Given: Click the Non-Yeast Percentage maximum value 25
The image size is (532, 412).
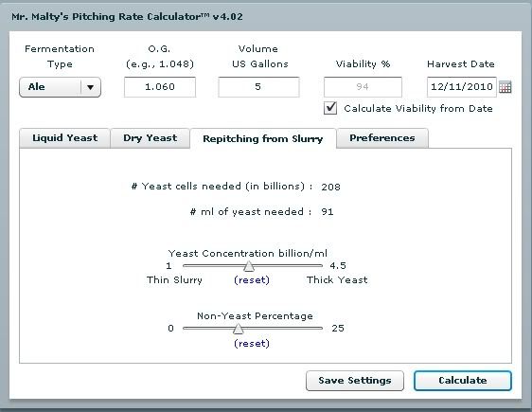Looking at the screenshot, I should pos(338,328).
